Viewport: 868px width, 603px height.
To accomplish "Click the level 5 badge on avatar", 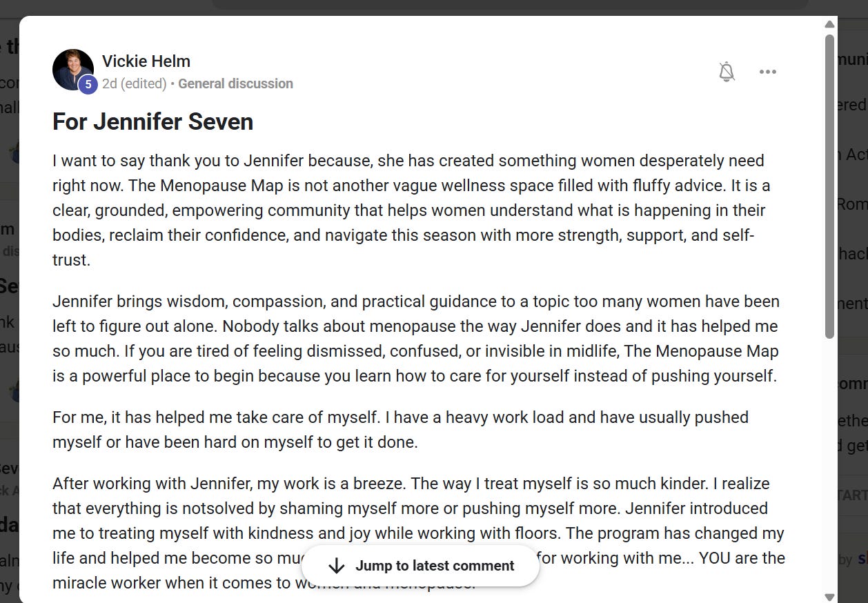I will 88,84.
